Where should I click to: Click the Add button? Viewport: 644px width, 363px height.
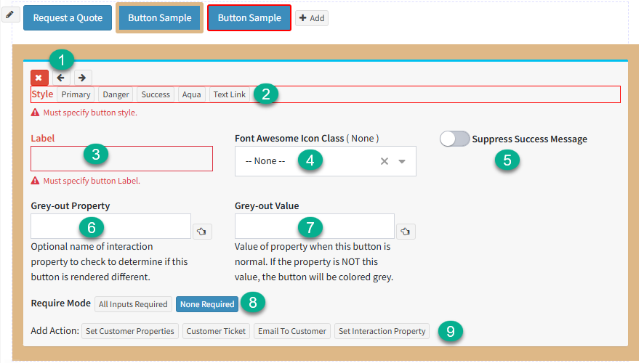coord(312,18)
